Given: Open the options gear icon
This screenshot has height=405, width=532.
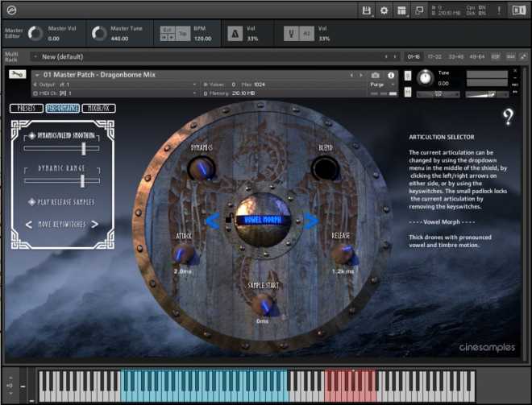Looking at the screenshot, I should [x=384, y=10].
